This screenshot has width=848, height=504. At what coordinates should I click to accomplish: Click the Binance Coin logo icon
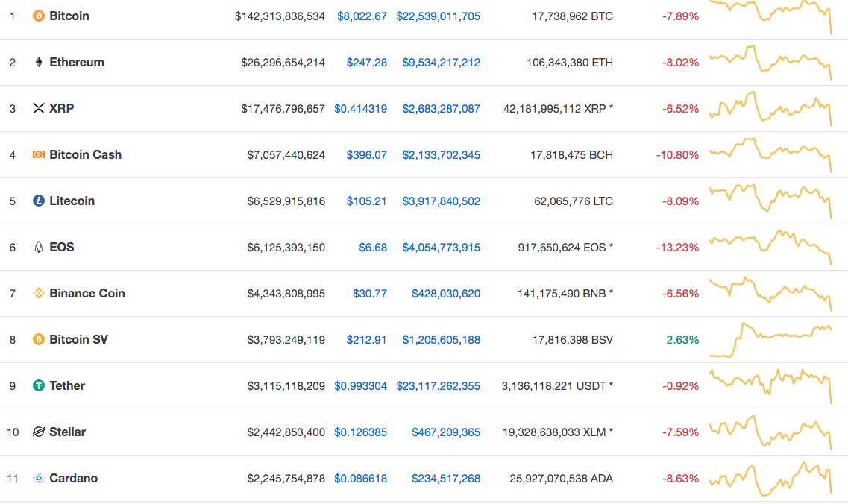click(39, 293)
